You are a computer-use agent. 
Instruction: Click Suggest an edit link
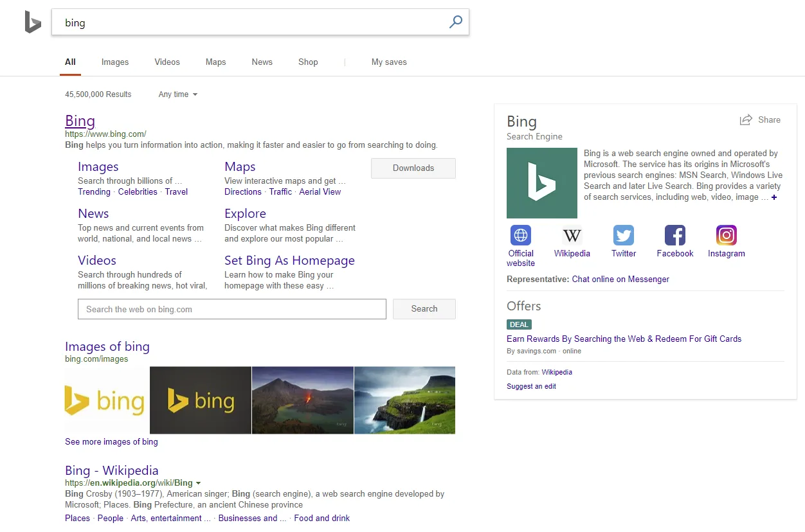click(x=531, y=387)
